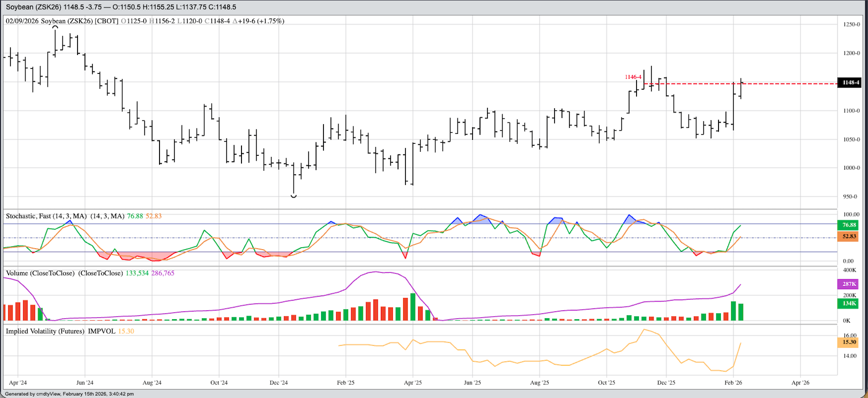Viewport: 868px width, 398px height.
Task: Click the orange 15.30 implied volatility badge
Action: coord(849,342)
